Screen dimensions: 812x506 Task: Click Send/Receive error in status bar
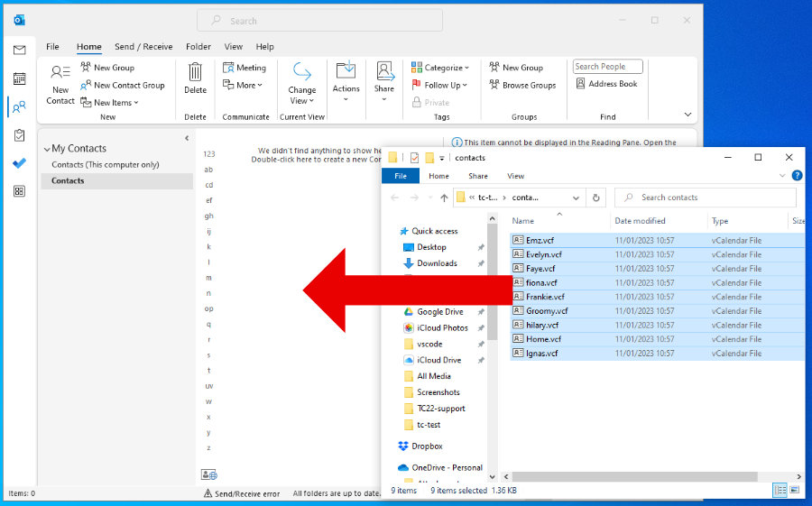click(x=242, y=493)
